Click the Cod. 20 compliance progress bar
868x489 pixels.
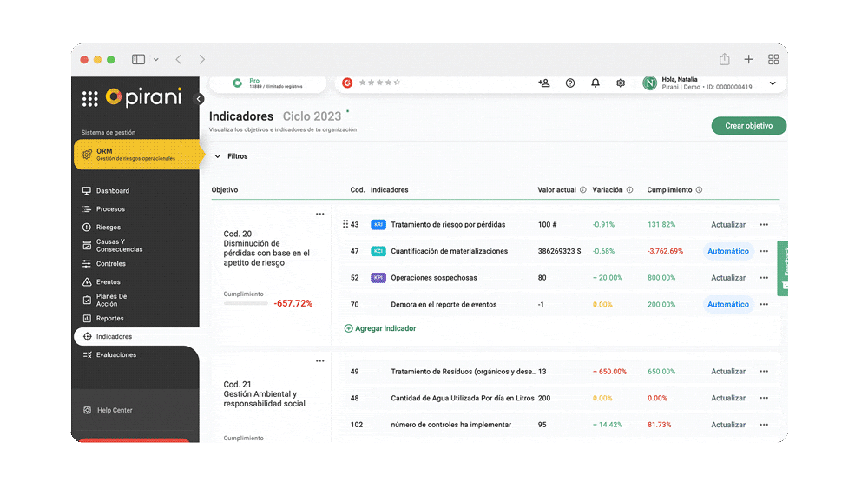[x=246, y=303]
